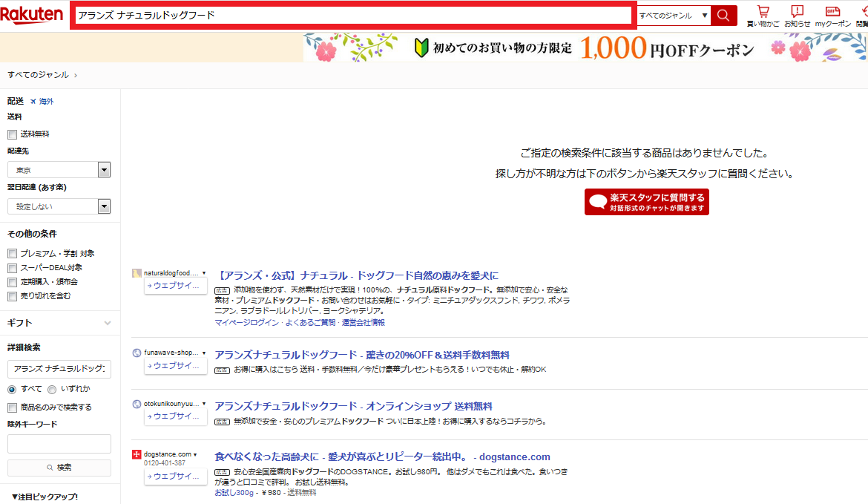Click the Rakuten logo
This screenshot has height=504, width=868.
tap(32, 15)
